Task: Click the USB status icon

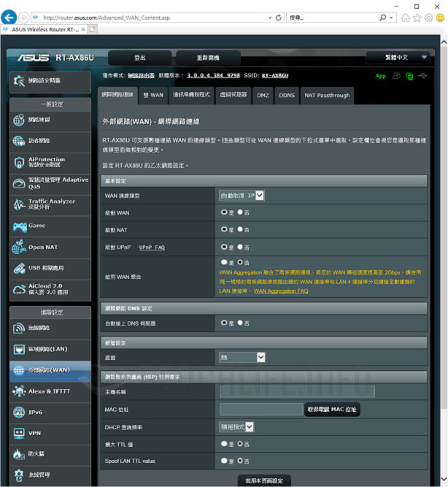Action: 422,75
